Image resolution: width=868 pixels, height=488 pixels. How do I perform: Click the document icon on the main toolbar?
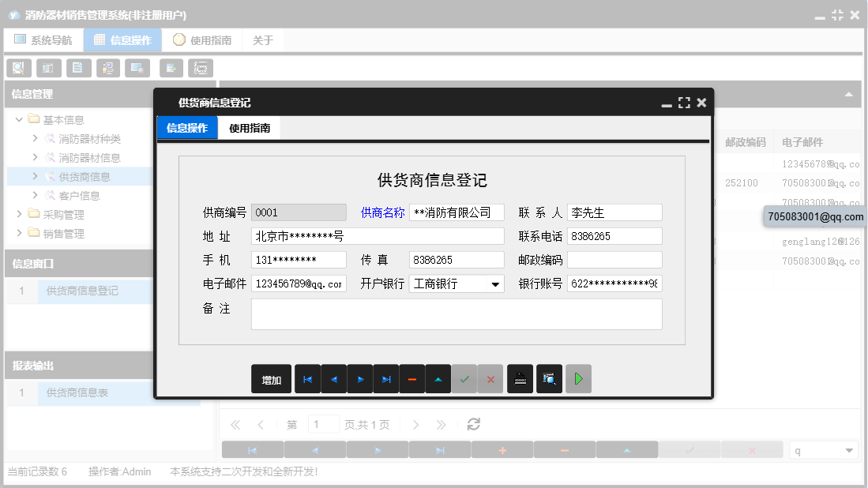click(x=78, y=68)
